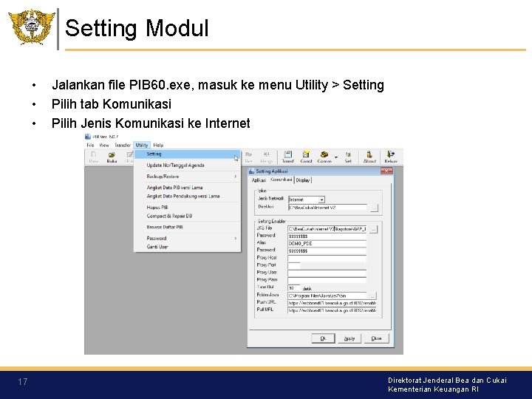
Task: Close the Setting Aplikasi dialog
Action: [386, 171]
